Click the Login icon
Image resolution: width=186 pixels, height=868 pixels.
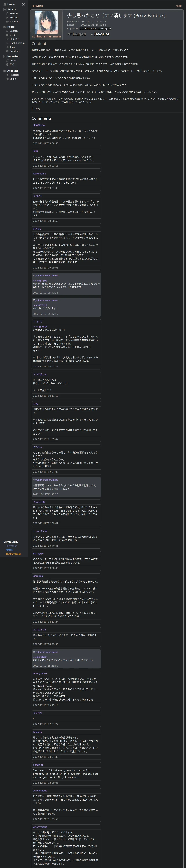click(7, 79)
